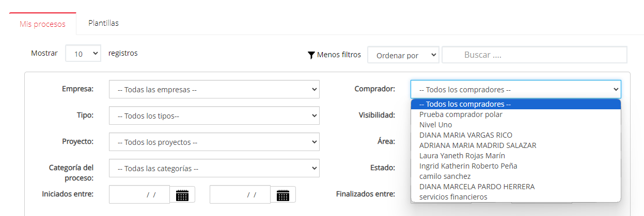This screenshot has height=216, width=644.
Task: Expand the Mostrar registros count dropdown
Action: [x=83, y=53]
